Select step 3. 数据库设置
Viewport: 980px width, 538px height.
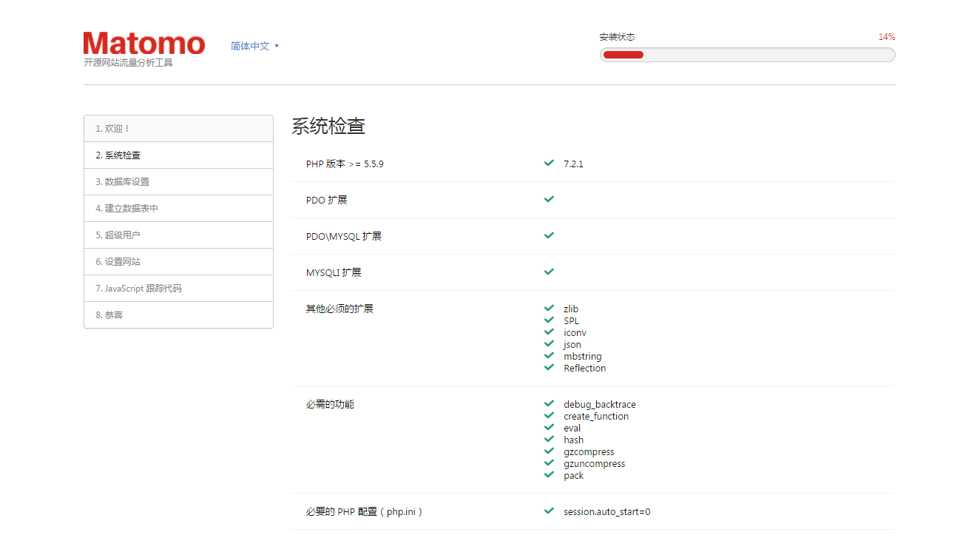pos(178,182)
